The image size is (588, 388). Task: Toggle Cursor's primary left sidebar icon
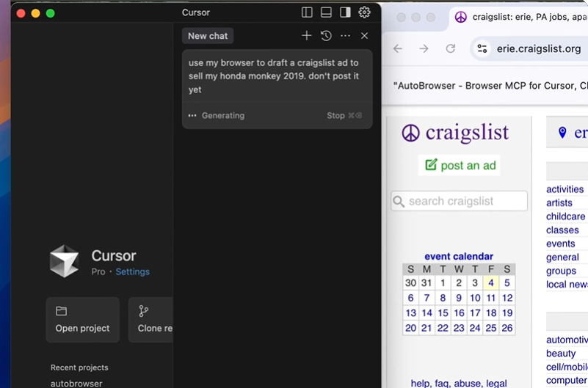[x=307, y=12]
